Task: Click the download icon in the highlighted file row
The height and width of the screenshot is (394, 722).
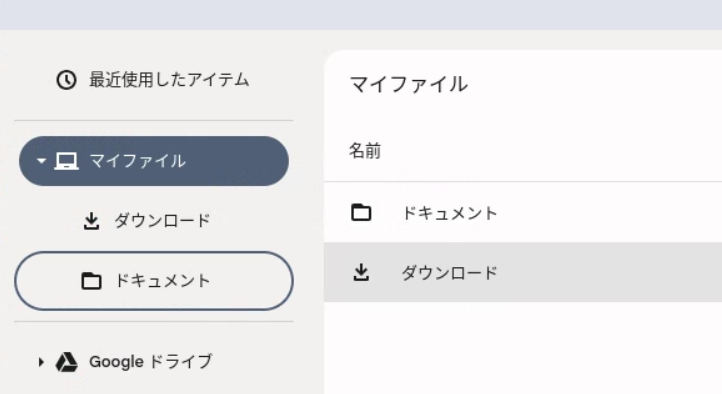Action: tap(361, 272)
